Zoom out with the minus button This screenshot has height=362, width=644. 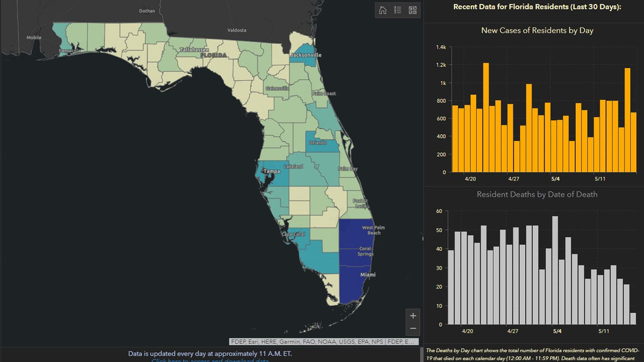[413, 328]
